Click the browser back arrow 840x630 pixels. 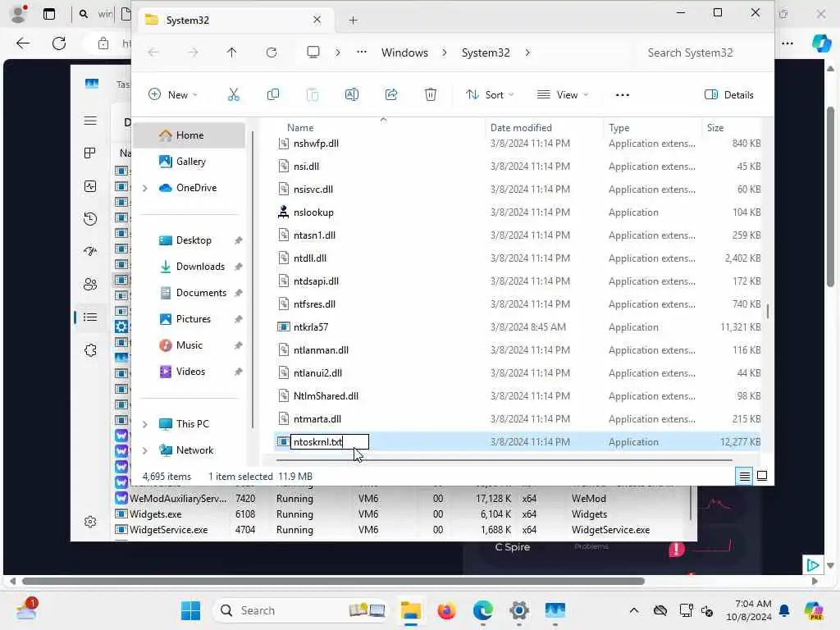pos(23,43)
